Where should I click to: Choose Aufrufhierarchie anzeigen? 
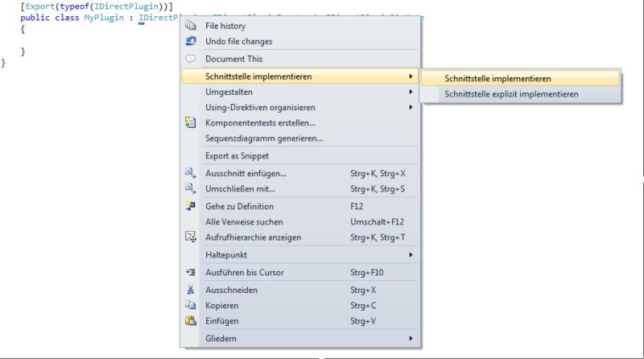(x=300, y=237)
